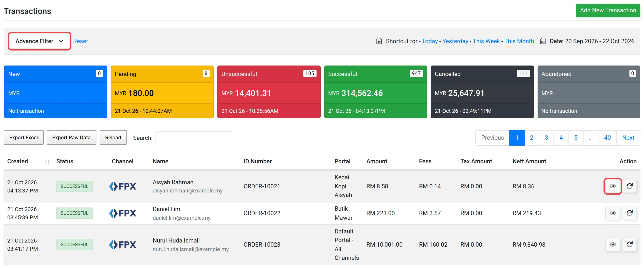
Task: Show transactions for This Month
Action: tap(519, 41)
